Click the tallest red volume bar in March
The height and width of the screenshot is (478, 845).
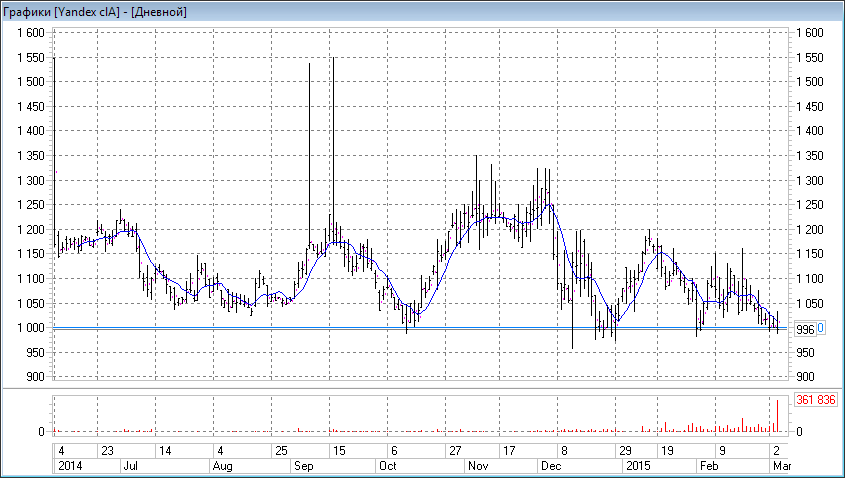778,415
